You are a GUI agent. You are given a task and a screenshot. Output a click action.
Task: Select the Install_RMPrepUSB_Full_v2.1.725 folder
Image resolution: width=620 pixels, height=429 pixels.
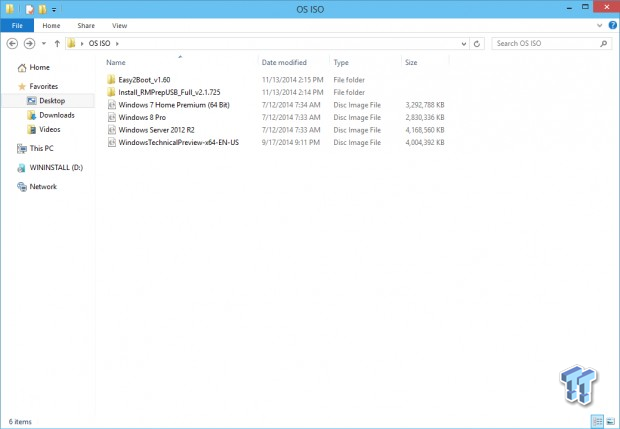[x=169, y=93]
